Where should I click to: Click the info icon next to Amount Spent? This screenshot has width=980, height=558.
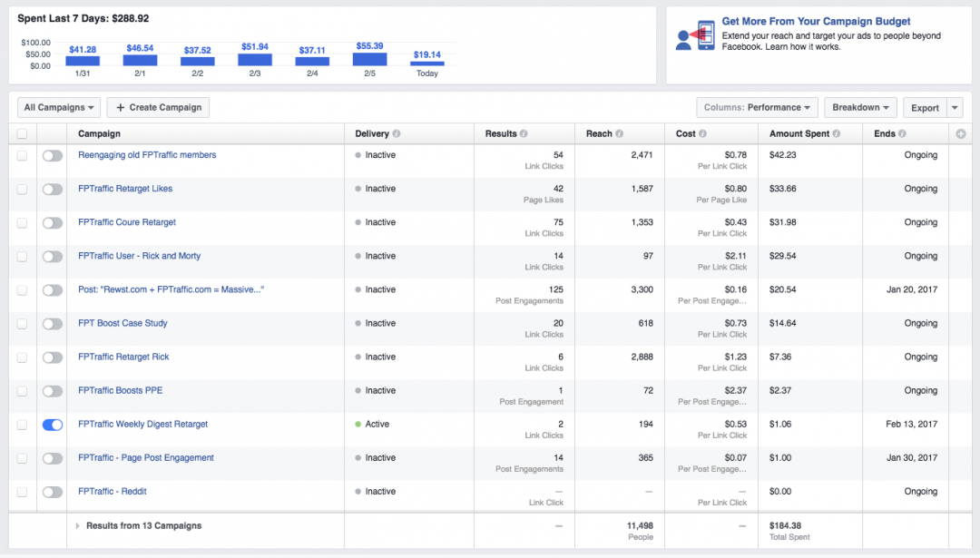(835, 134)
